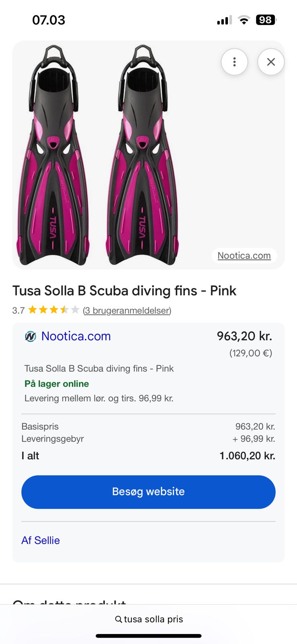Screen dimensions: 297x644
Task: Open the left pink fin product image
Action: (53, 155)
